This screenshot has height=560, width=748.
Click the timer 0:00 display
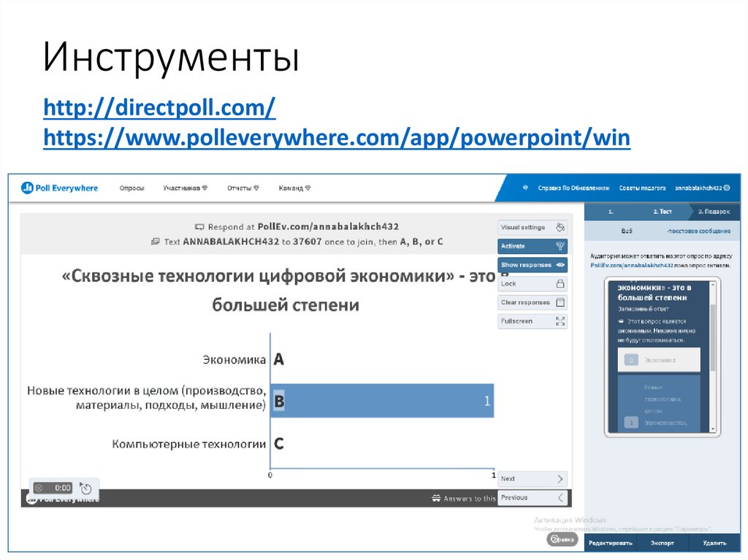63,488
